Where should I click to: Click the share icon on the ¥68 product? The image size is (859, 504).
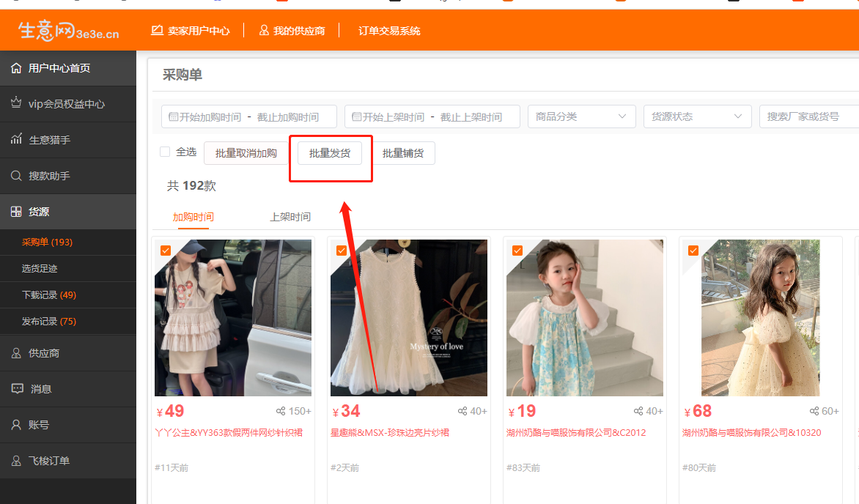(814, 411)
